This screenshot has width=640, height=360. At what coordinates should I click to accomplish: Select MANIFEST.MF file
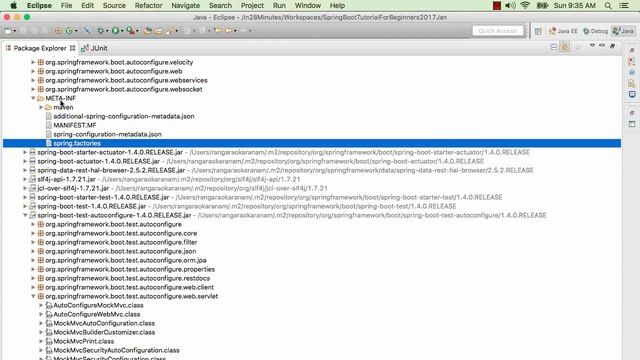pyautogui.click(x=75, y=125)
